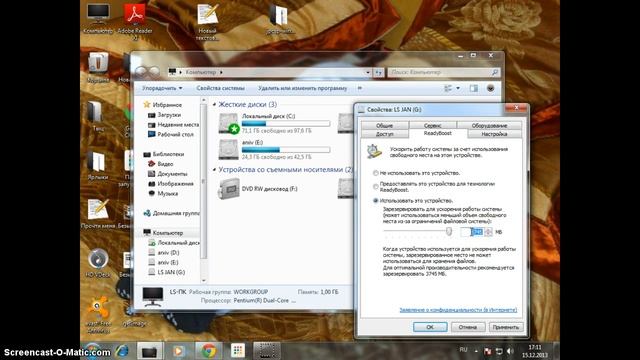
Task: Open the Корзина recycle bin icon
Action: (x=98, y=67)
